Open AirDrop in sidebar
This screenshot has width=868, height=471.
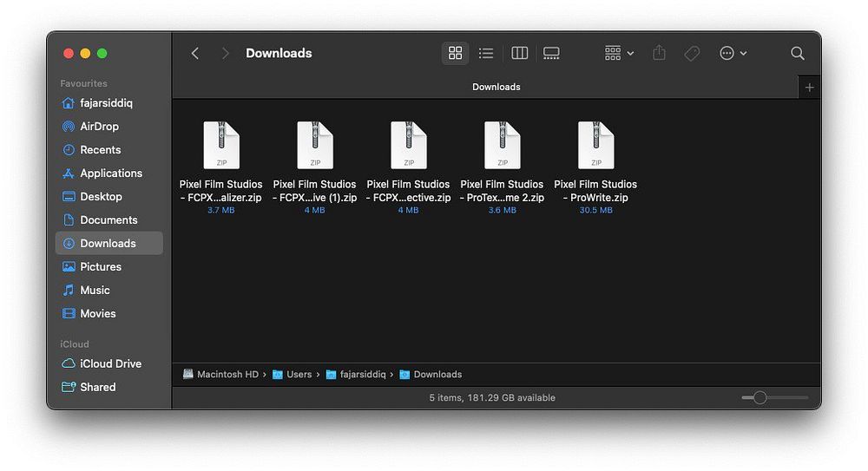coord(109,126)
